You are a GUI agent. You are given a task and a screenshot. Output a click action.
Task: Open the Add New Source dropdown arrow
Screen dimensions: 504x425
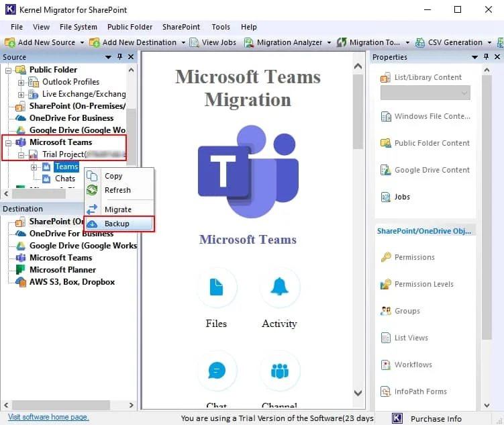coord(83,42)
